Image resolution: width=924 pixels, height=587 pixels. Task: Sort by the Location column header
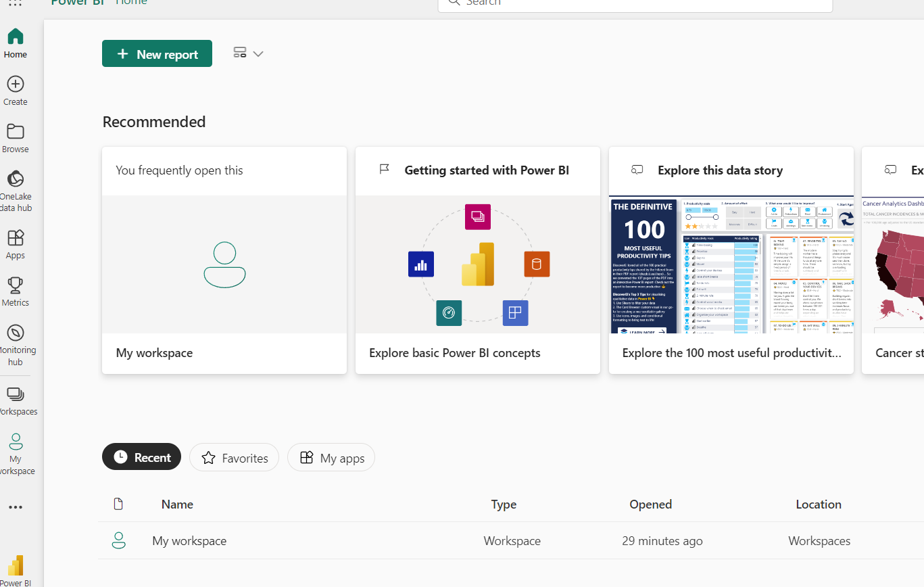pyautogui.click(x=819, y=504)
